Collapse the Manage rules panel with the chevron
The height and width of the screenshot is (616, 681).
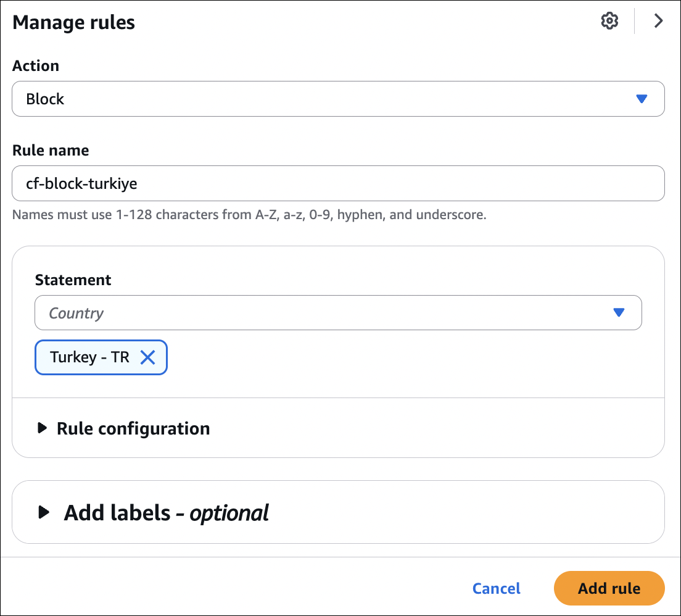658,21
